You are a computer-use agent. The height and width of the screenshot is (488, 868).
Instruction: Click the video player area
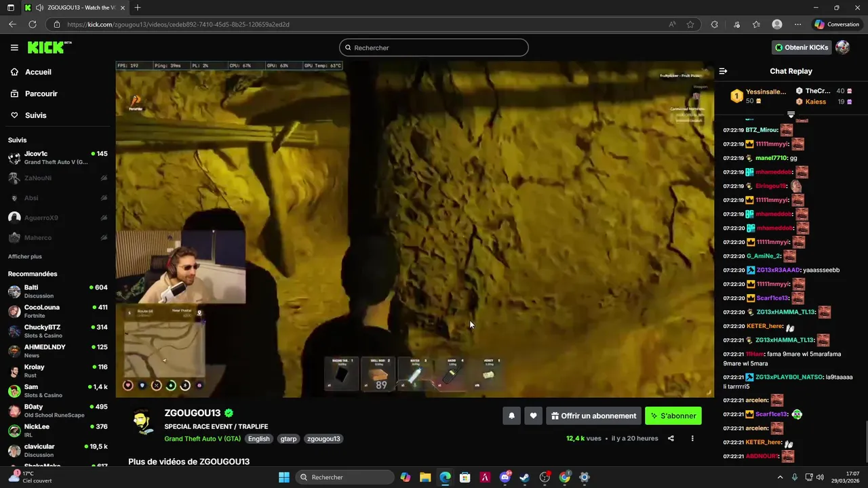(x=414, y=229)
